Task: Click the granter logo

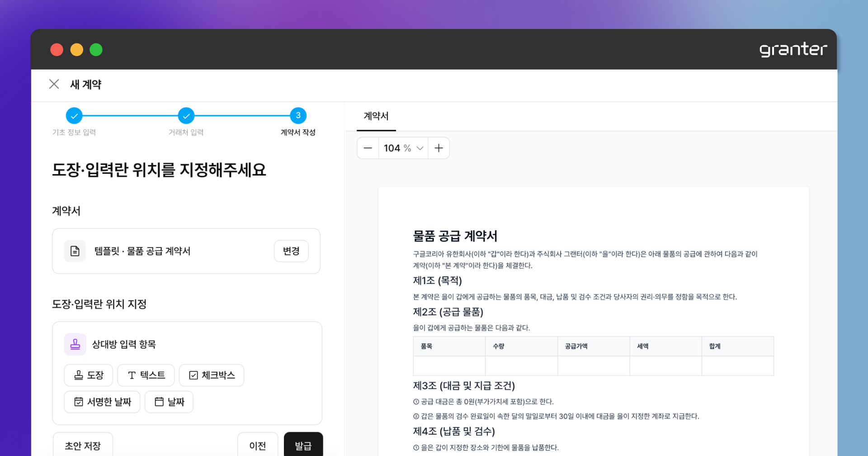Action: click(793, 49)
